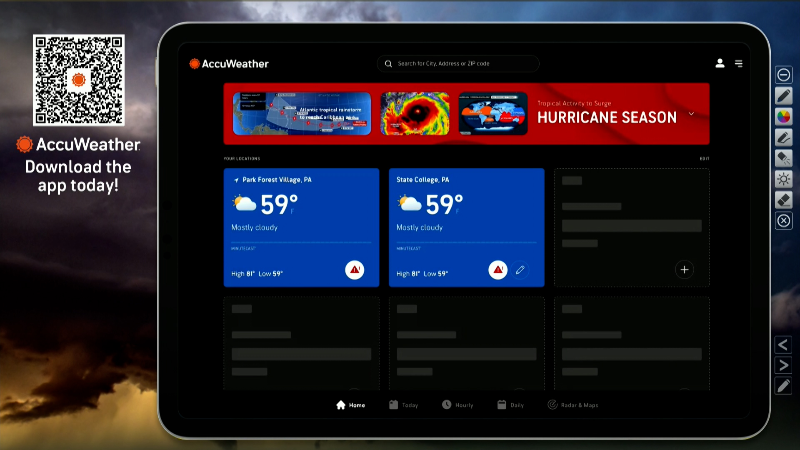Click High 81° Low 59° on Park Forest Village card
Viewport: 800px width, 450px height.
click(x=257, y=274)
